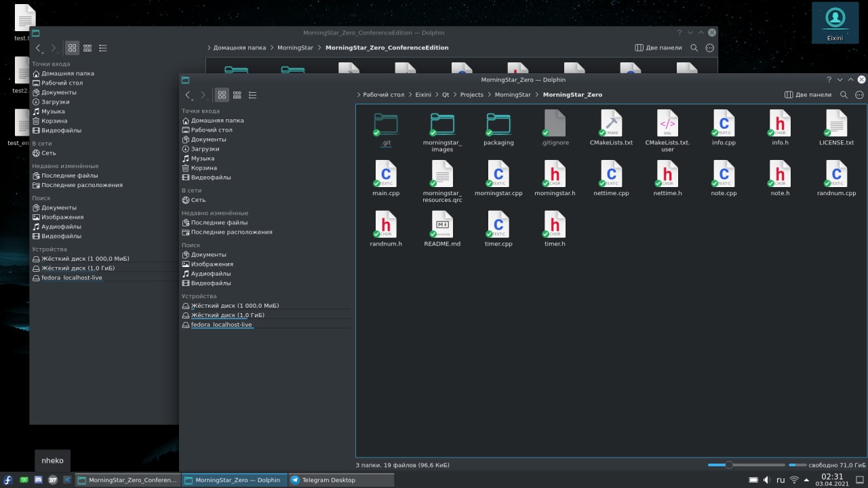Select info.cpp file
This screenshot has width=868, height=488.
pos(724,129)
